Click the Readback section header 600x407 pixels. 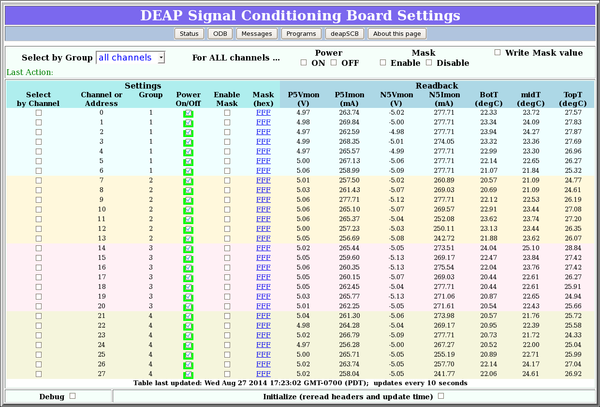pyautogui.click(x=437, y=86)
